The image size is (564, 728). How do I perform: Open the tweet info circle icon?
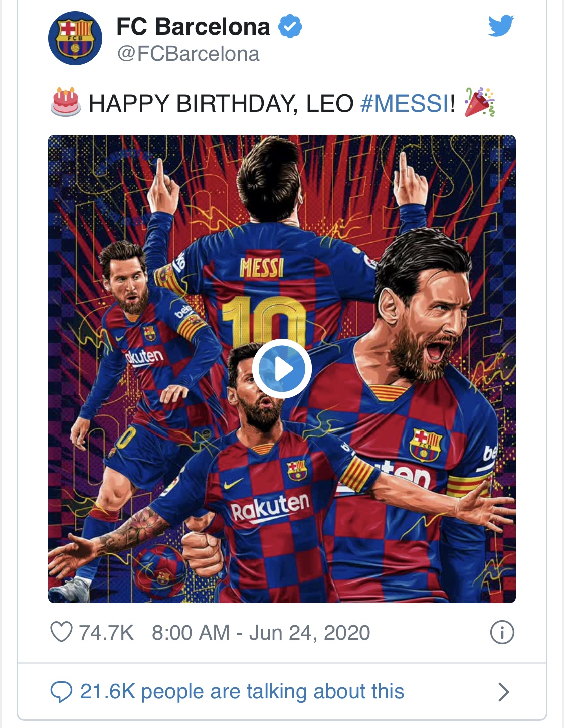502,632
